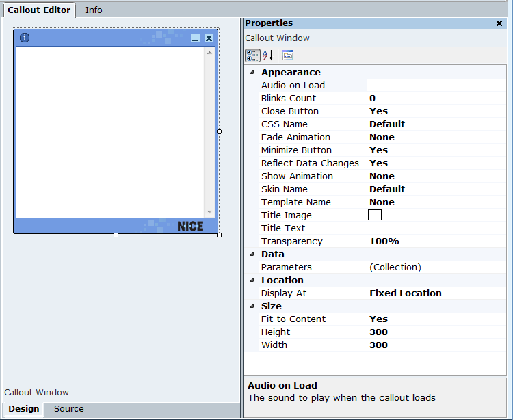The width and height of the screenshot is (513, 420).
Task: Select the Close Button Yes value
Action: (378, 111)
